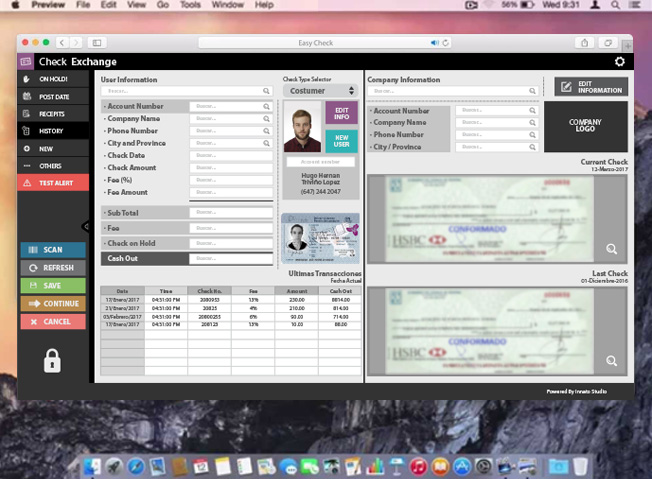Toggle the browser sidebar view button
Image resolution: width=652 pixels, height=479 pixels.
coord(97,43)
